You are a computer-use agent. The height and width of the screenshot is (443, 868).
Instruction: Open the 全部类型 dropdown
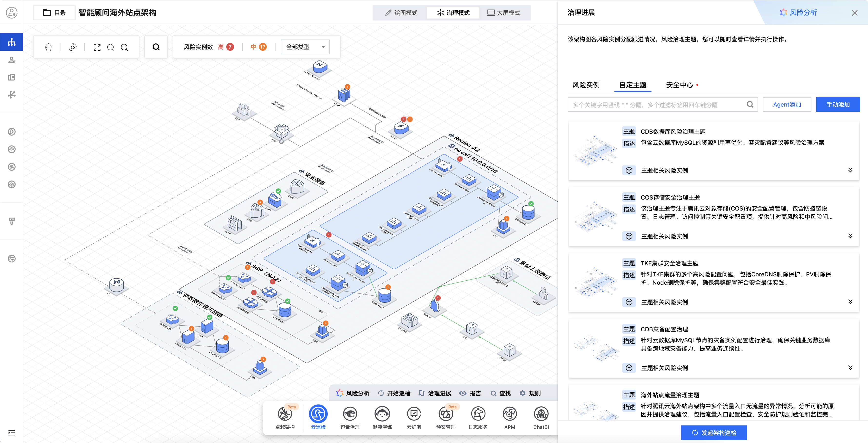(x=305, y=47)
